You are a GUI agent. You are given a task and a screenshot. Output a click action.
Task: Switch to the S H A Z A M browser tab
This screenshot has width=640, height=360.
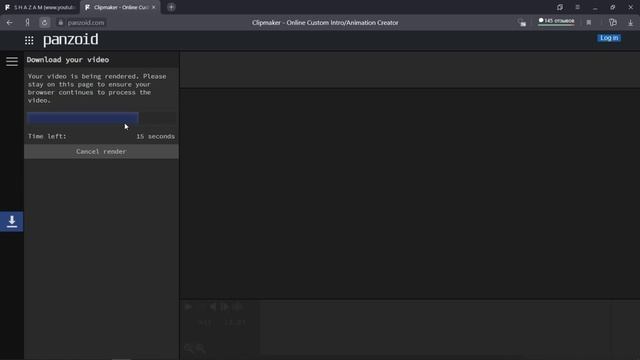(x=40, y=7)
